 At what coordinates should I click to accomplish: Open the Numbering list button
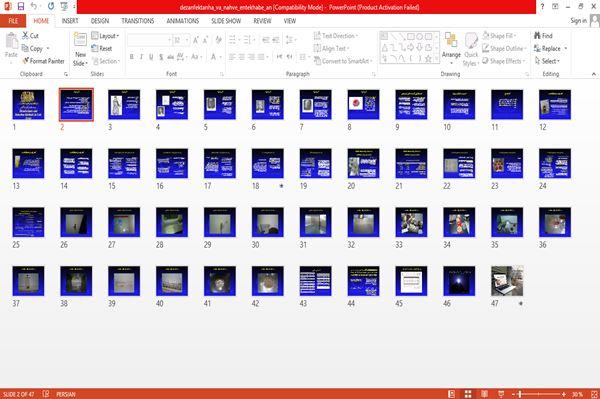click(x=248, y=40)
